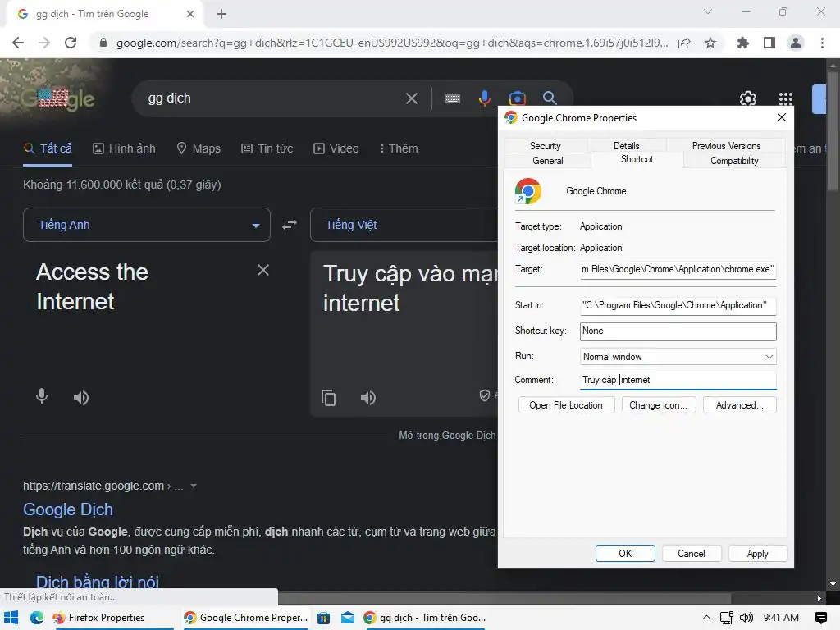Click the Change Icon... button
The width and height of the screenshot is (840, 630).
click(x=659, y=405)
